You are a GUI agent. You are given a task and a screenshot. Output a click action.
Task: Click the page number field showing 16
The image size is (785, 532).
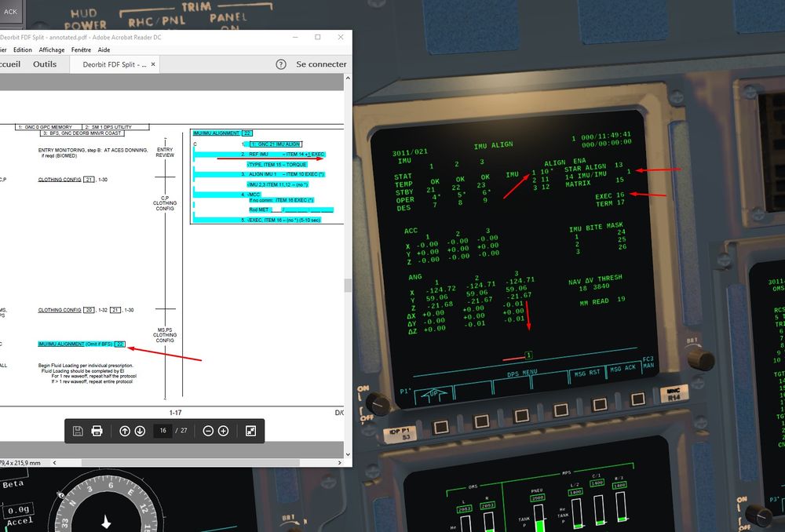(x=163, y=431)
